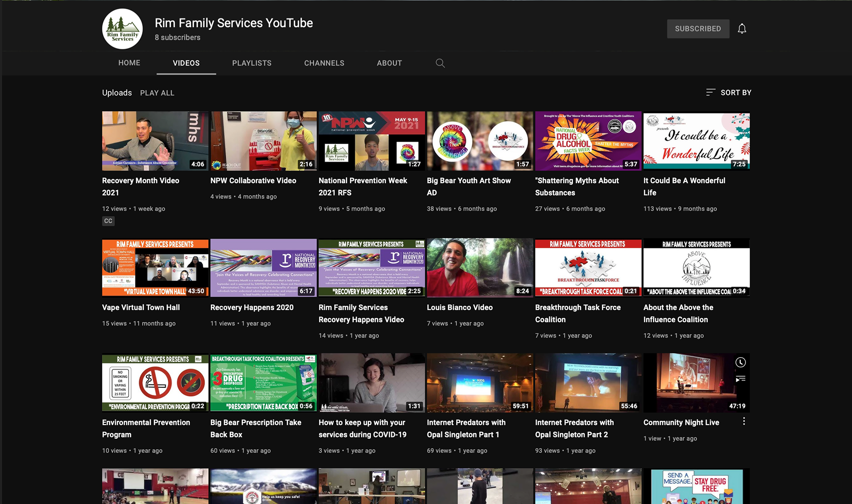This screenshot has width=852, height=504.
Task: Open Vape Virtual Town Hall thumbnail
Action: coord(155,268)
